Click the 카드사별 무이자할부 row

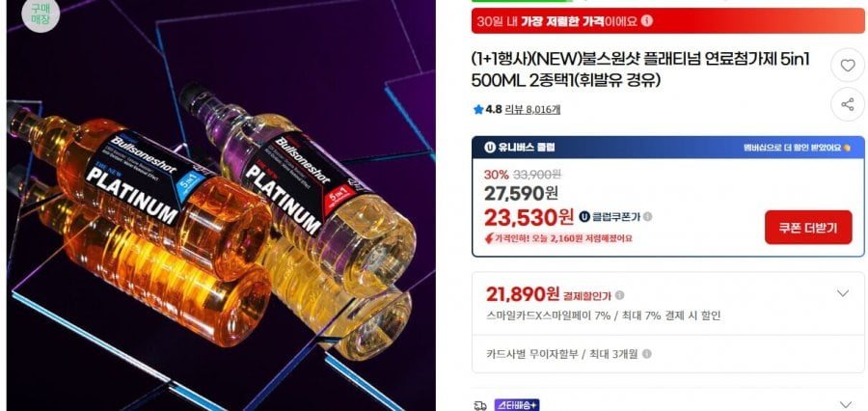point(667,353)
